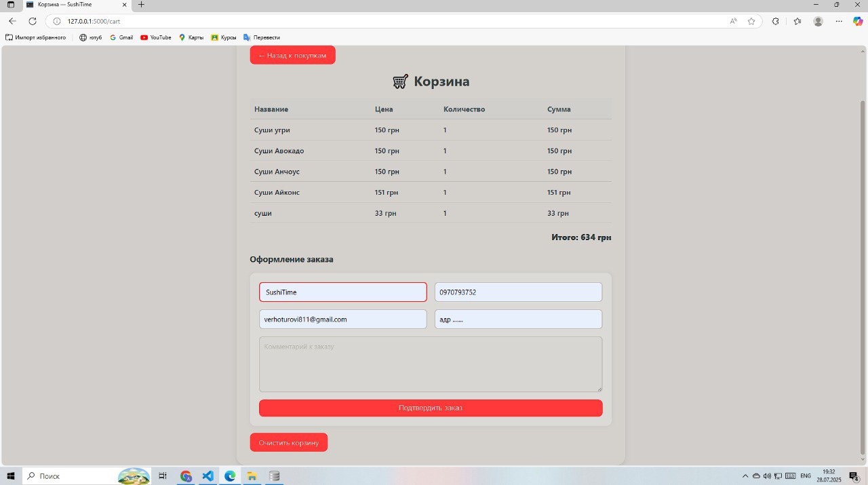Click the email field verhoturovi811@gmail.com
Viewport: 868px width, 485px height.
(342, 319)
